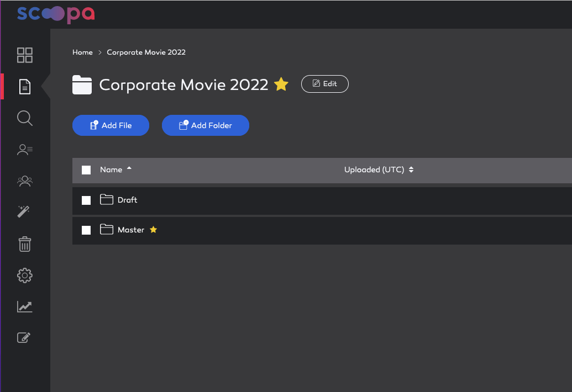Toggle the favorite star beside Master folder

pos(153,230)
